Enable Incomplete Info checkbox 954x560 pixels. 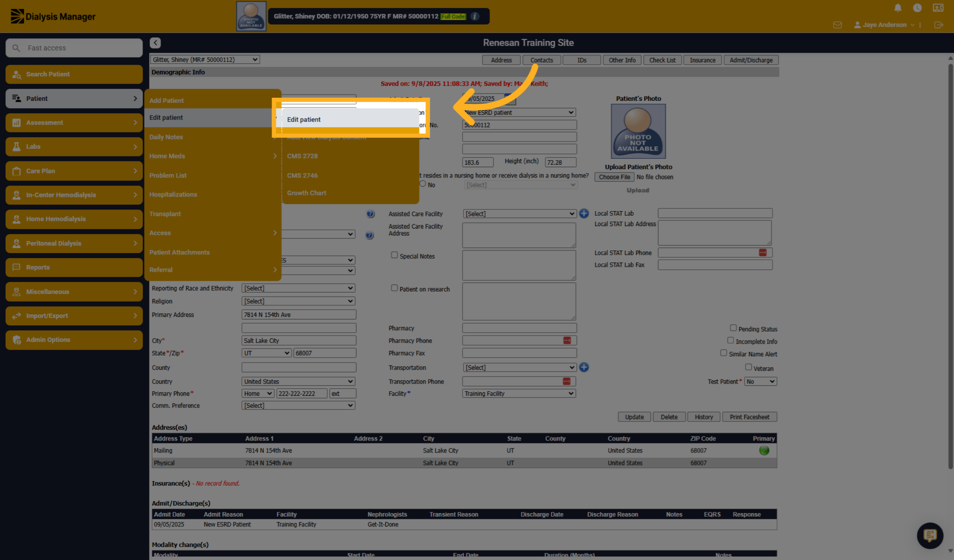pos(730,340)
